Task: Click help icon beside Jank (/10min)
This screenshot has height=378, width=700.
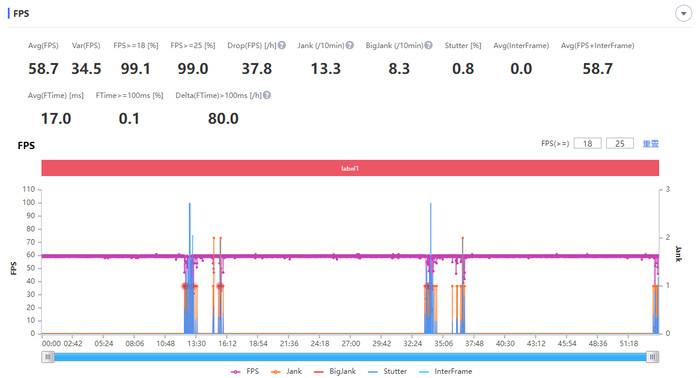Action: 350,45
